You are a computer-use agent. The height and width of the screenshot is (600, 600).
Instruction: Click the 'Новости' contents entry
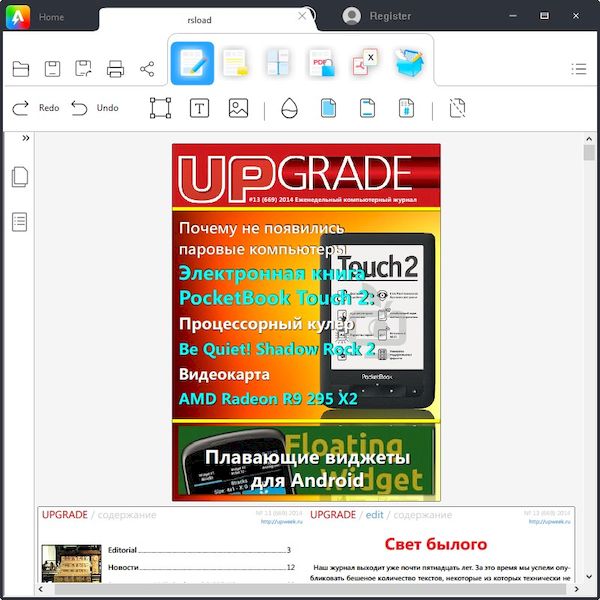click(x=201, y=567)
